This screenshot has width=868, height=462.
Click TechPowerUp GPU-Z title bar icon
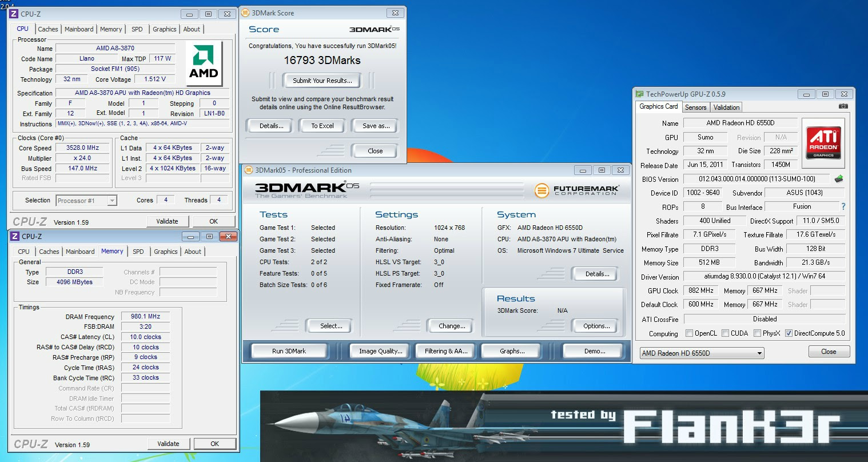click(640, 94)
